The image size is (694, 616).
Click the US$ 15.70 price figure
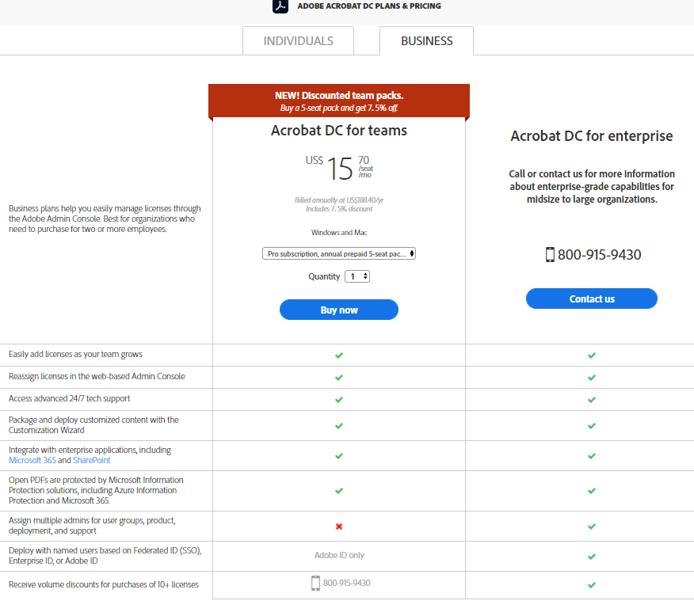point(339,168)
